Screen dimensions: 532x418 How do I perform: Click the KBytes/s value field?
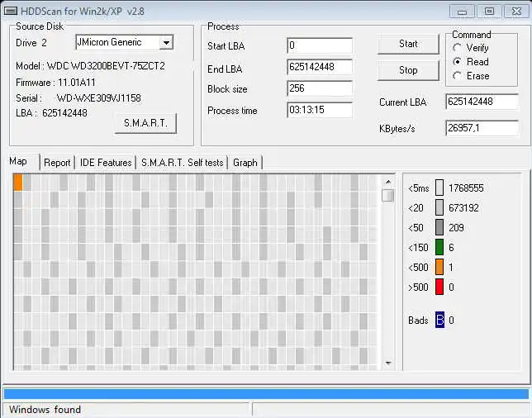pos(482,128)
